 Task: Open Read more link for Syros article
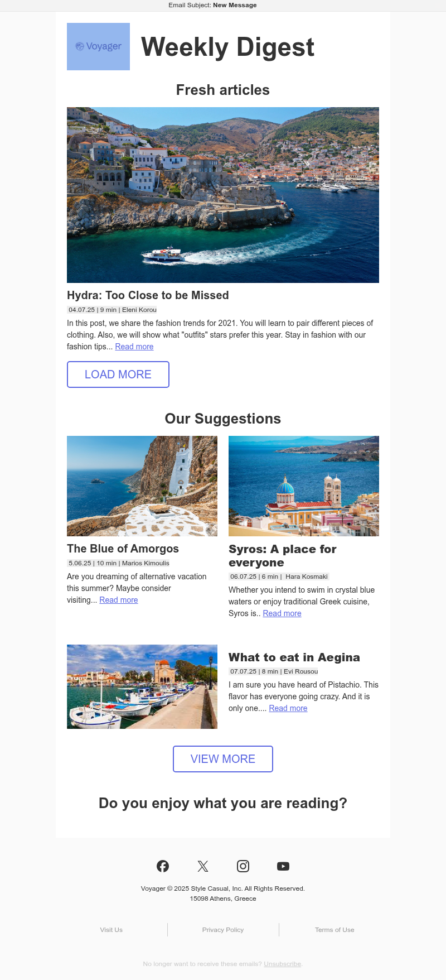[282, 613]
